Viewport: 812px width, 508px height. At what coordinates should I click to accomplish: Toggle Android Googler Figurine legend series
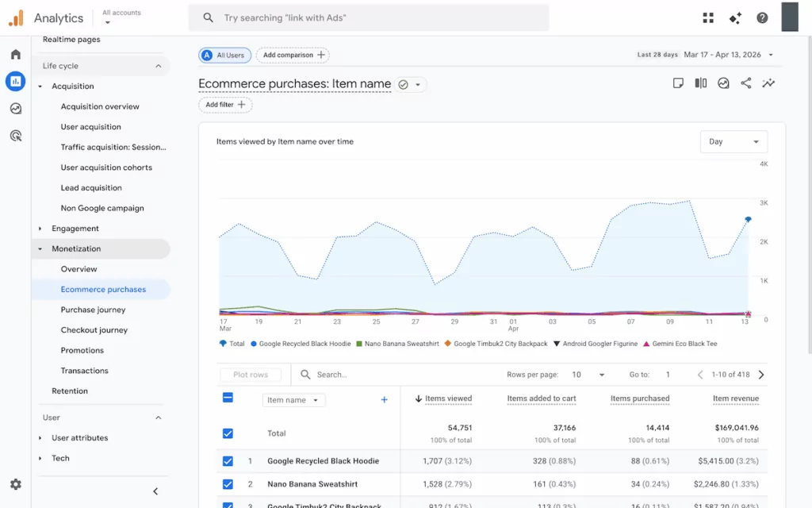point(596,344)
